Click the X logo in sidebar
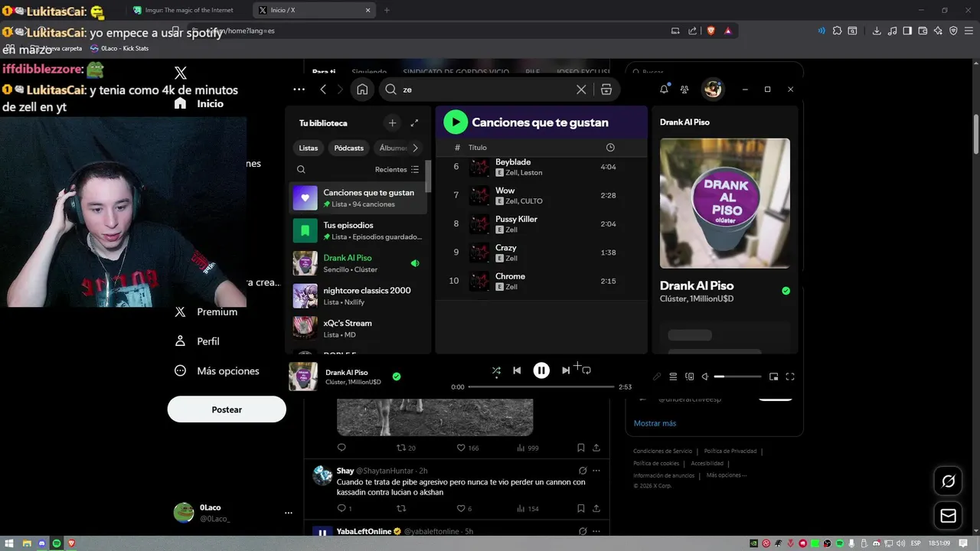Screen dimensions: 980x551 tap(181, 73)
